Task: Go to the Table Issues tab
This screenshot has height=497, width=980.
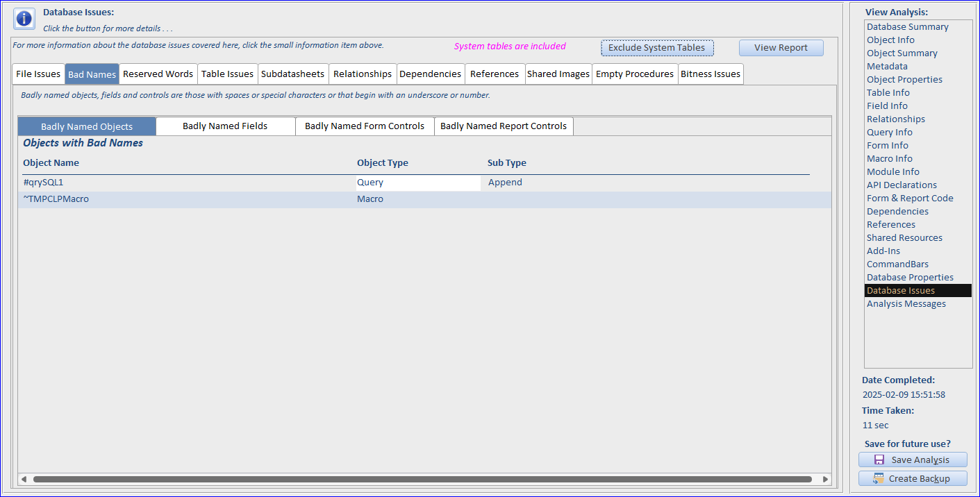Action: click(228, 74)
